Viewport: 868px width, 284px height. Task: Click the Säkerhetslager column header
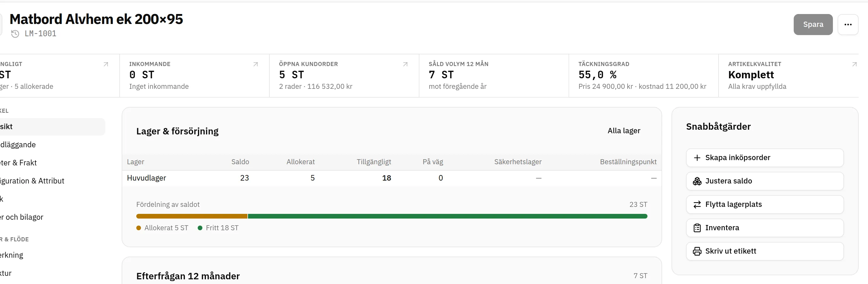[518, 162]
